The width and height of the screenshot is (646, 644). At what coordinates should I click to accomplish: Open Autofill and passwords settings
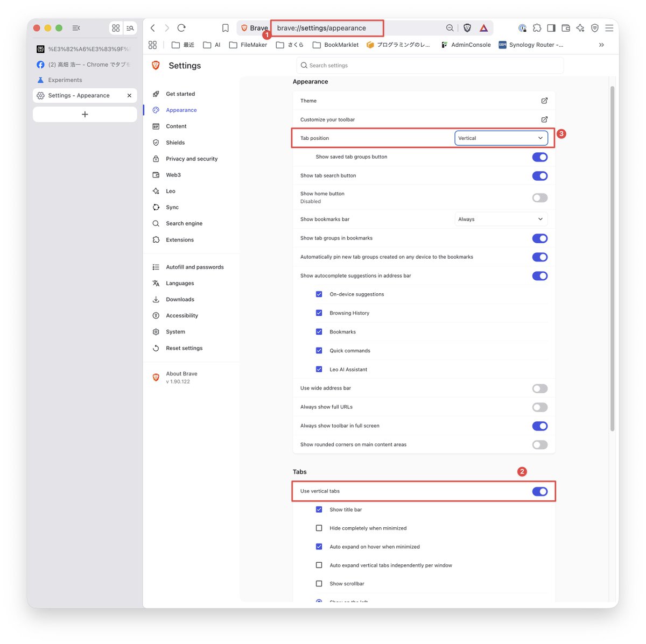point(195,267)
